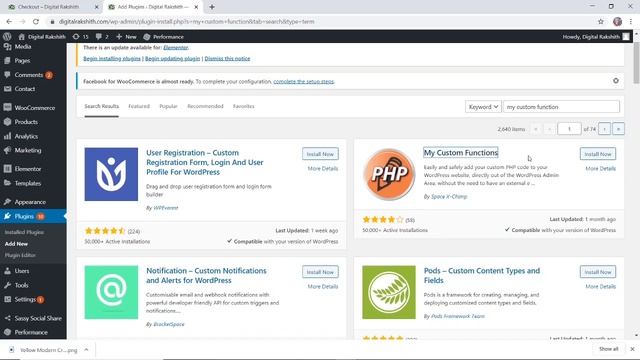Click Dismiss this notice link
This screenshot has width=640, height=360.
[x=227, y=59]
